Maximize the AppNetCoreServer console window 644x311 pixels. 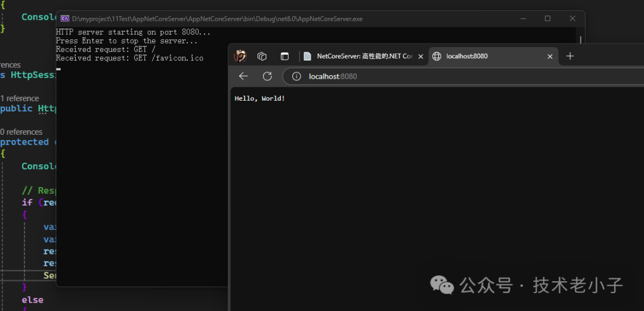coord(547,18)
